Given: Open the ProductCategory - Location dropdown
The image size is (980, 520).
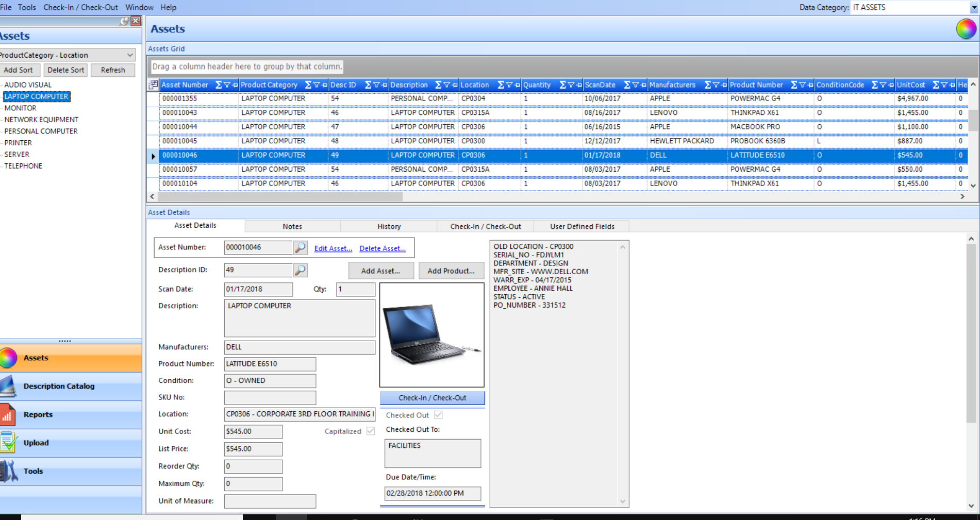Looking at the screenshot, I should pos(130,55).
